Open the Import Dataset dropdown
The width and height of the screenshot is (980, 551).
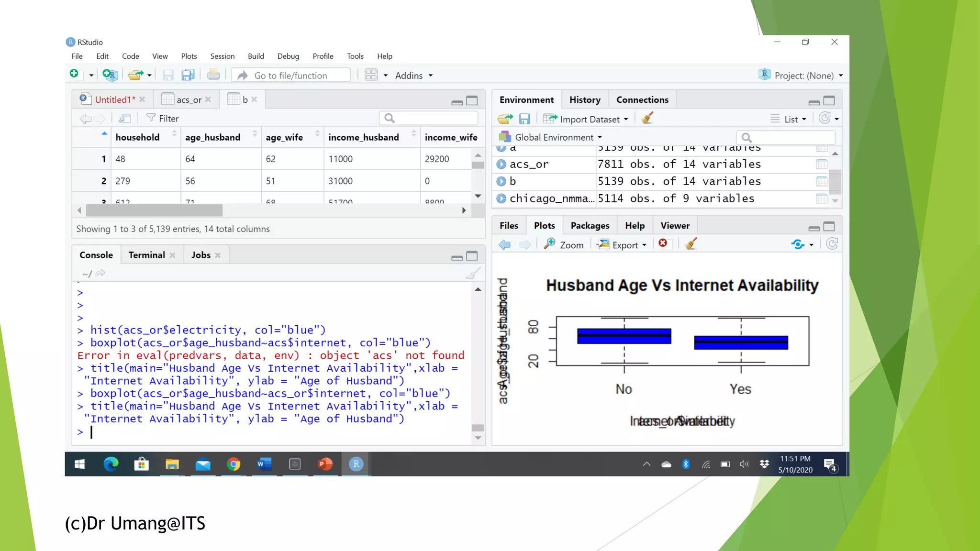(585, 119)
